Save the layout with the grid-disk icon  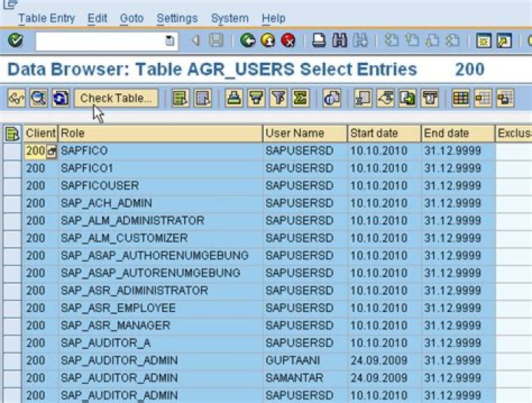[505, 98]
